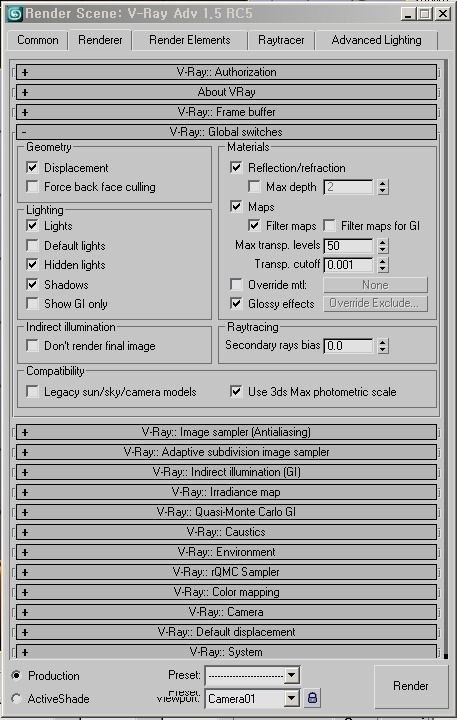
Task: Select the ActiveShade radio button
Action: point(17,698)
